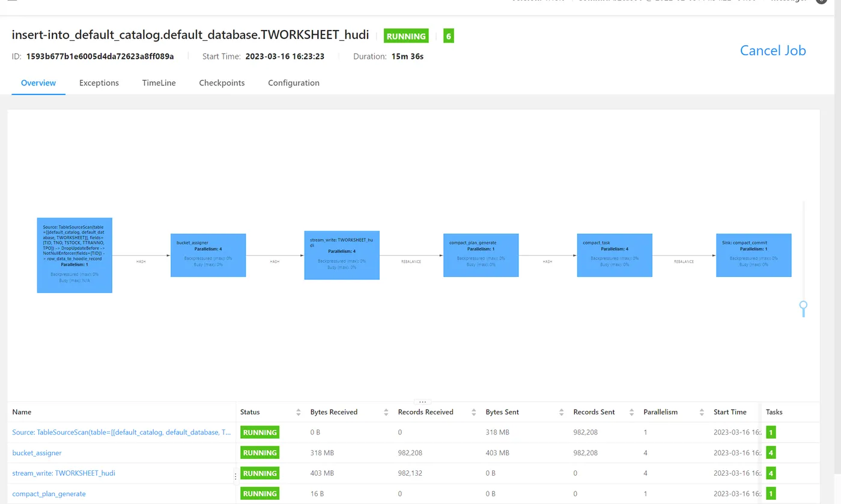Image resolution: width=841 pixels, height=504 pixels.
Task: Click the vertical dots handle beside stream_write row
Action: click(235, 476)
